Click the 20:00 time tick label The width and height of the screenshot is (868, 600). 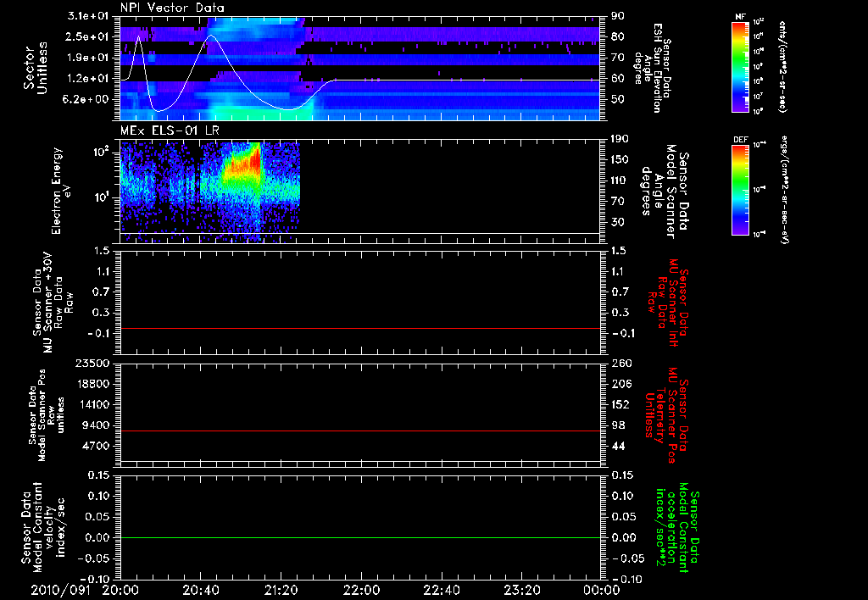tap(120, 590)
